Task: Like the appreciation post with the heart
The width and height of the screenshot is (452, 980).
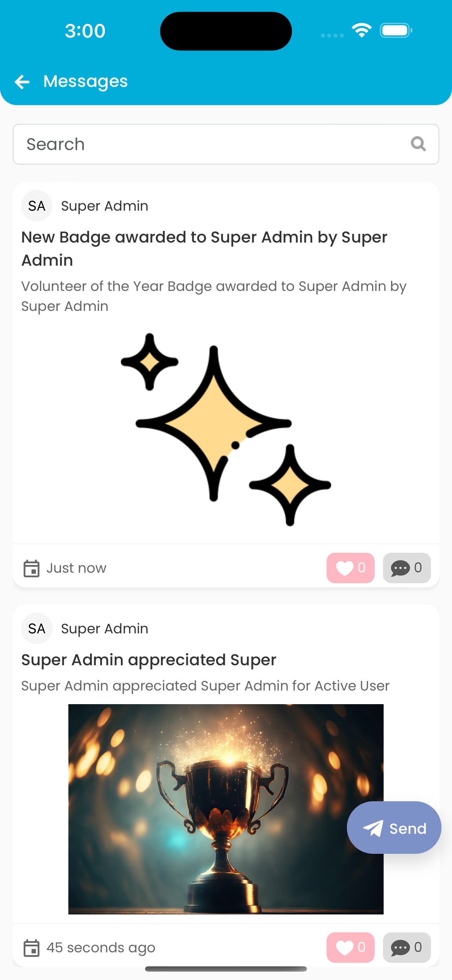Action: [350, 947]
